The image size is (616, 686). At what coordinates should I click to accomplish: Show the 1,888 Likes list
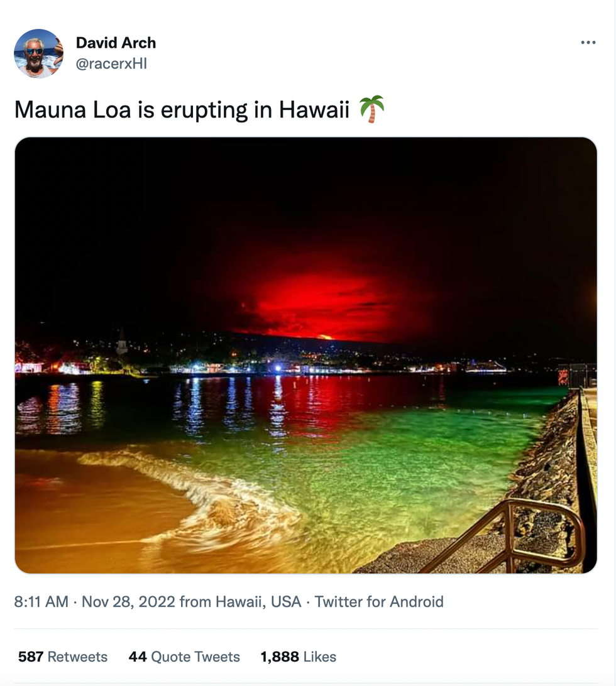pos(298,656)
